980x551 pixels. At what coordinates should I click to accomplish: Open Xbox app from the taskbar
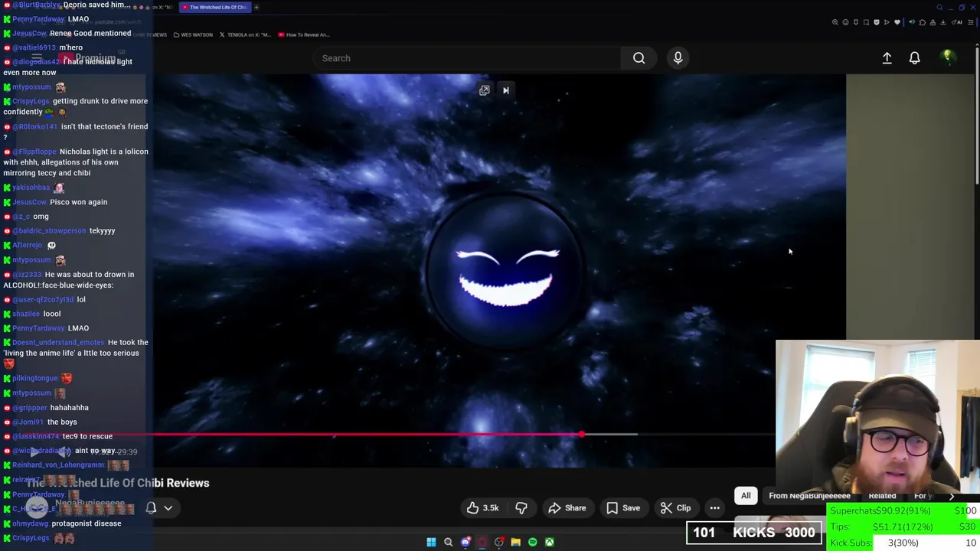(x=549, y=543)
